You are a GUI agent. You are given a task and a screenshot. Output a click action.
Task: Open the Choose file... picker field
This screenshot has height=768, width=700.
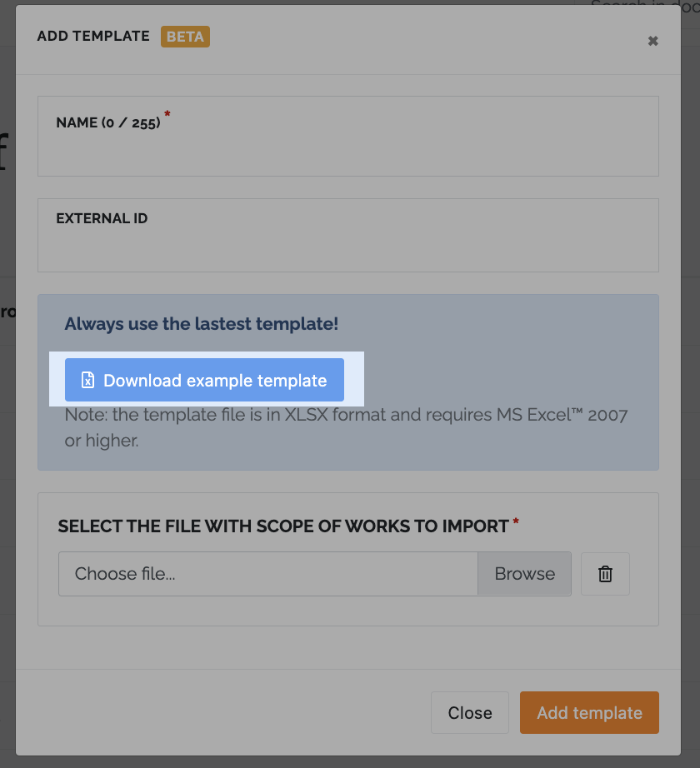(268, 574)
